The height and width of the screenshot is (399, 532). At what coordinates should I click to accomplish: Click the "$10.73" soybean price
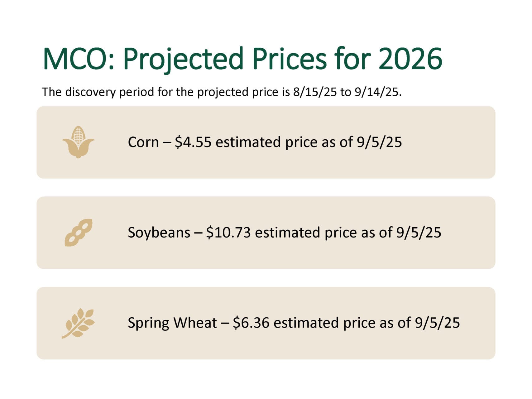pos(228,233)
